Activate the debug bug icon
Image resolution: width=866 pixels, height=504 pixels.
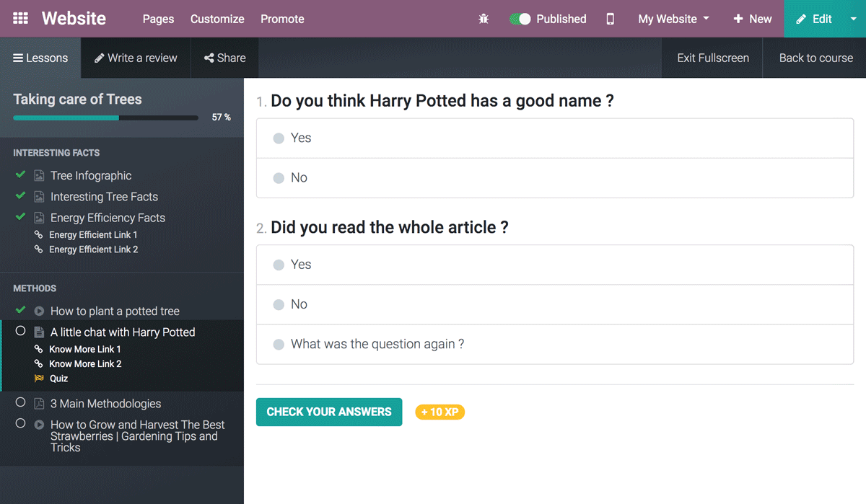point(484,19)
